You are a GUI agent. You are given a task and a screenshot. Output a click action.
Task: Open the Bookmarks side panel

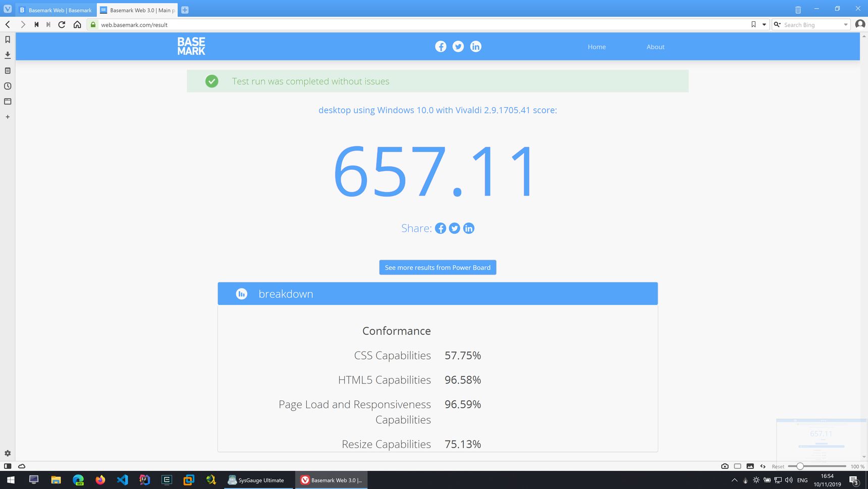pos(8,39)
